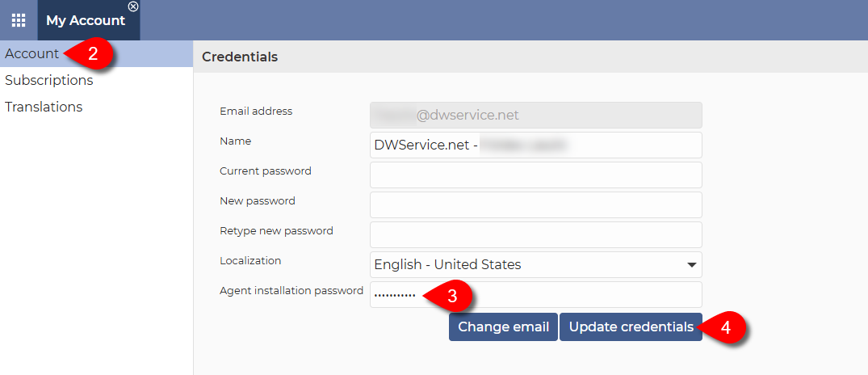Expand the Localization dropdown
The image size is (868, 375).
point(535,264)
